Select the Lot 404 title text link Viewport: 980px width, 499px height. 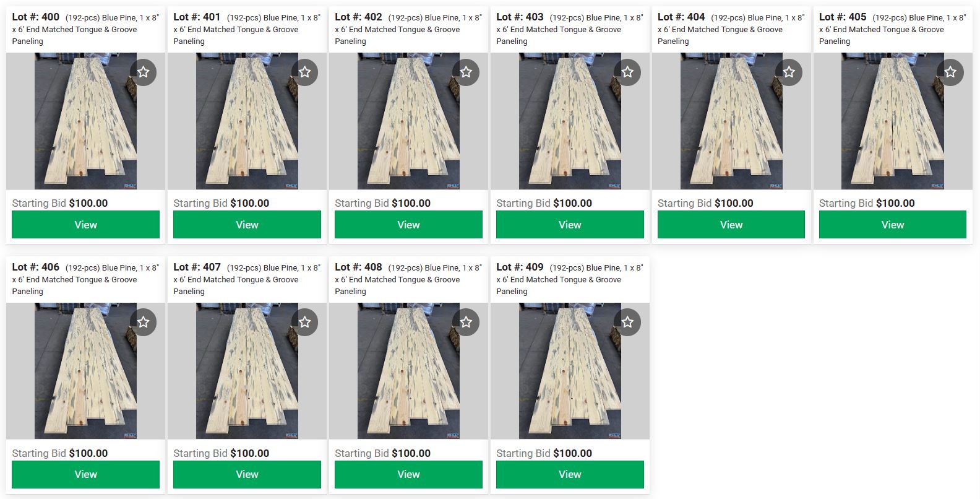coord(731,29)
